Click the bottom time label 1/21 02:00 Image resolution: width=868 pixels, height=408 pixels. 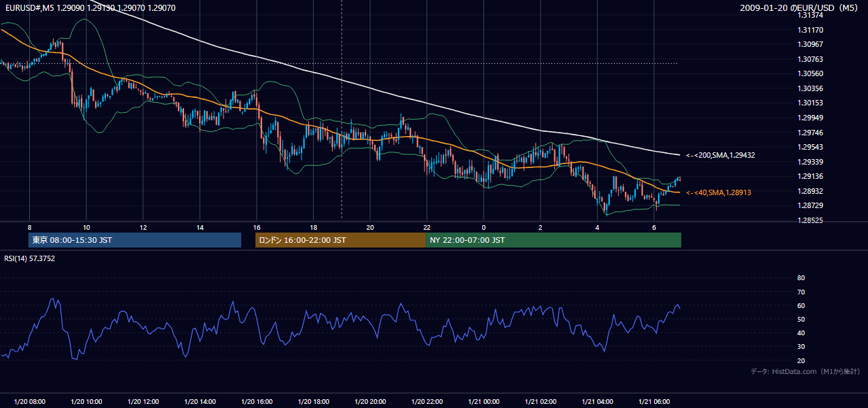click(541, 402)
